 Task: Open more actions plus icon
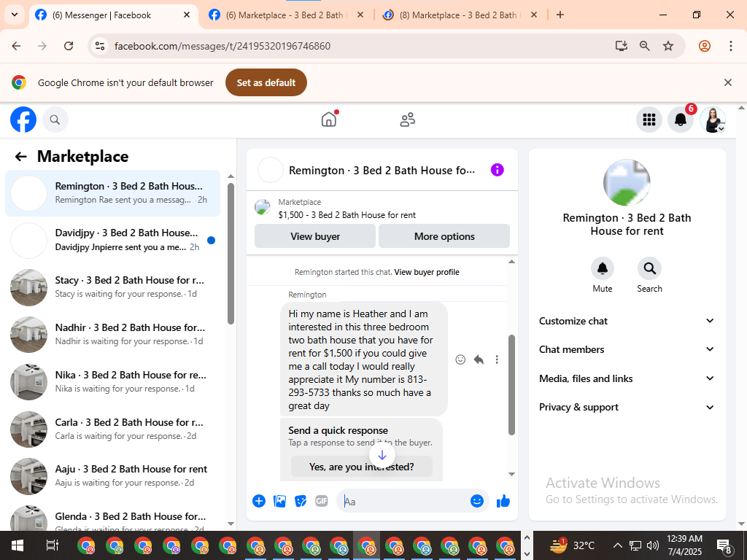point(259,501)
